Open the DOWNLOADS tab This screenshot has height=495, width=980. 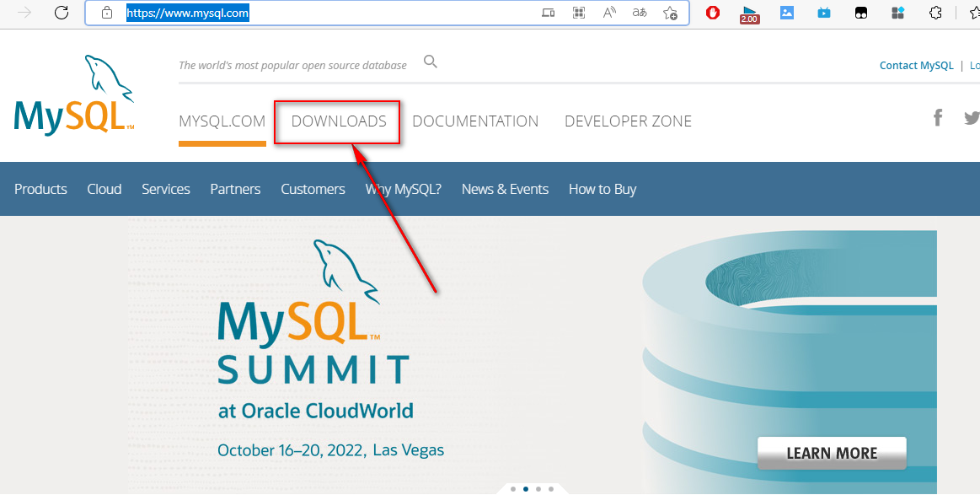point(339,121)
